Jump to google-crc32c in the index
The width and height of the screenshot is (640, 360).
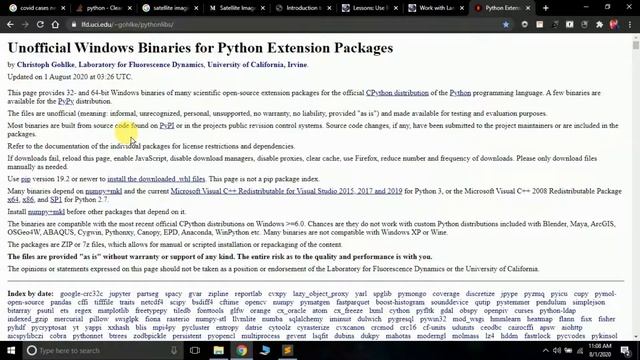[82, 294]
